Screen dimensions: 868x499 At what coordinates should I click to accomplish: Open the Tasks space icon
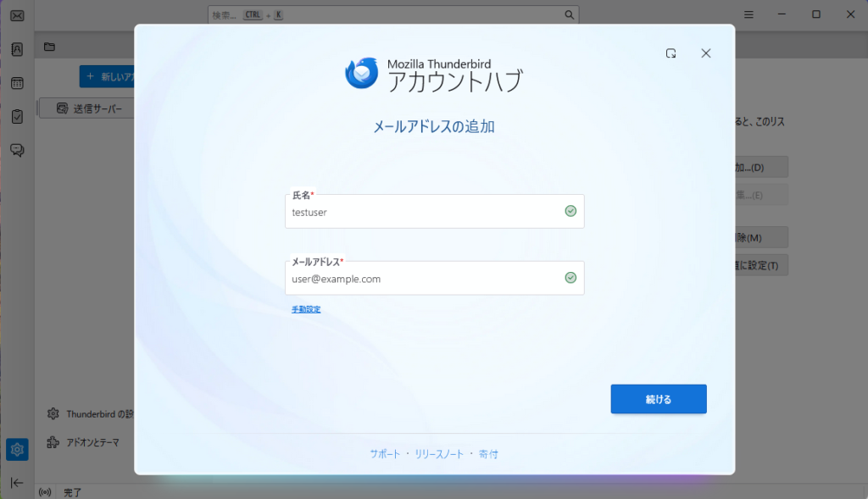[x=17, y=117]
